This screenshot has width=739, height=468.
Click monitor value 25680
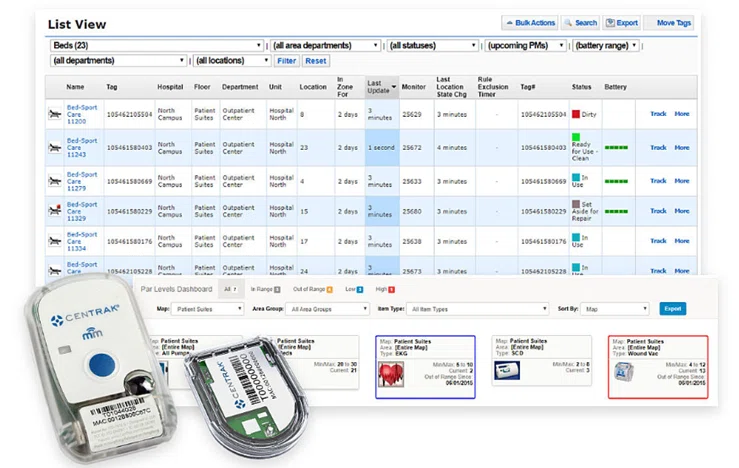[411, 211]
